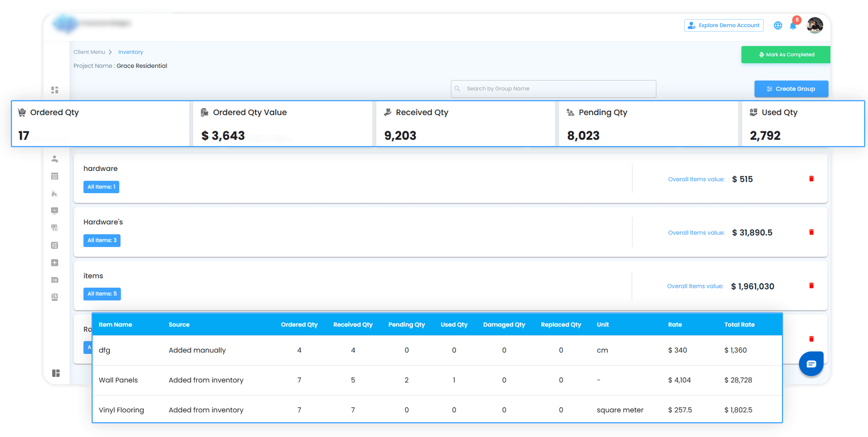Click the 8,023 pending quantity figure
The image size is (868, 437).
click(x=583, y=136)
